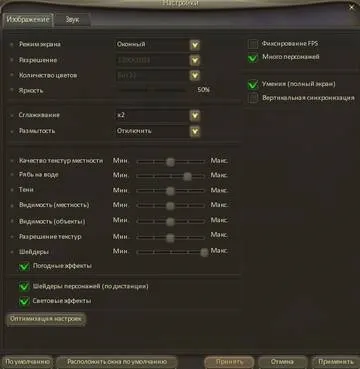
Task: Open the Звук tab
Action: (x=72, y=20)
